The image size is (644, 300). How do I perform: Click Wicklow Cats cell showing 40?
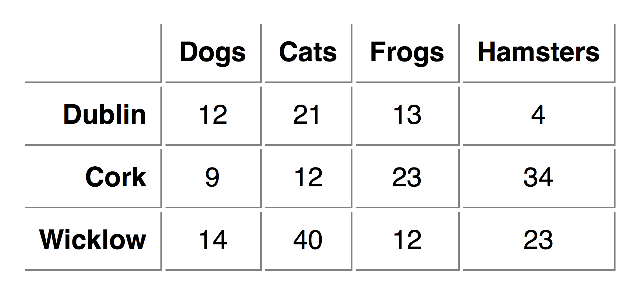[309, 241]
